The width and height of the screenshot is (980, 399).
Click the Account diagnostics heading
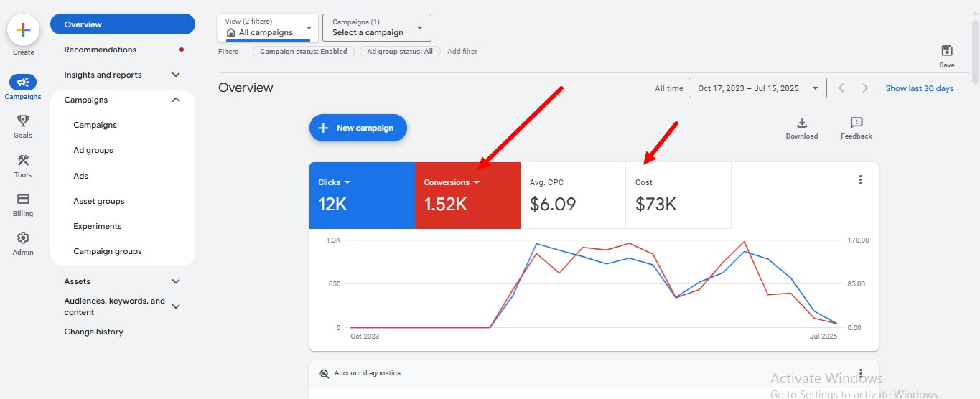(368, 373)
